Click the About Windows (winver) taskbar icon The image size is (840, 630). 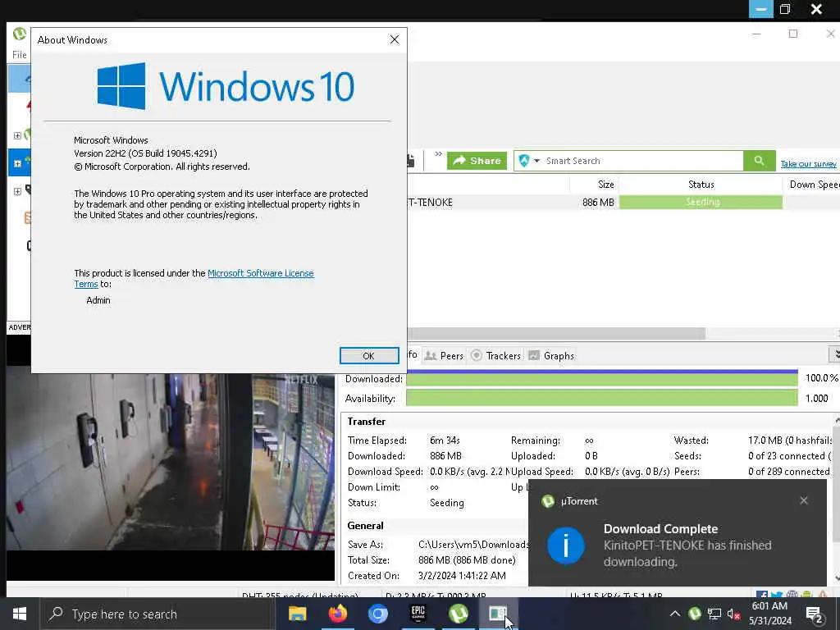(498, 614)
